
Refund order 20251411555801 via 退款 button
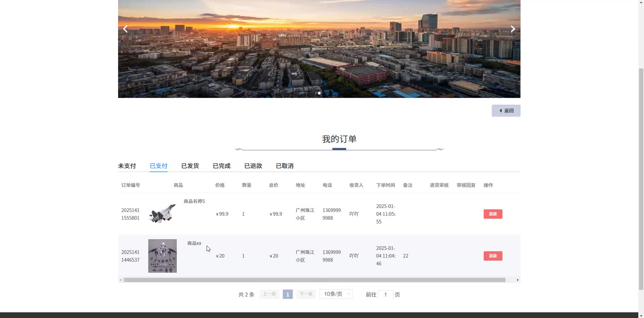pyautogui.click(x=493, y=214)
